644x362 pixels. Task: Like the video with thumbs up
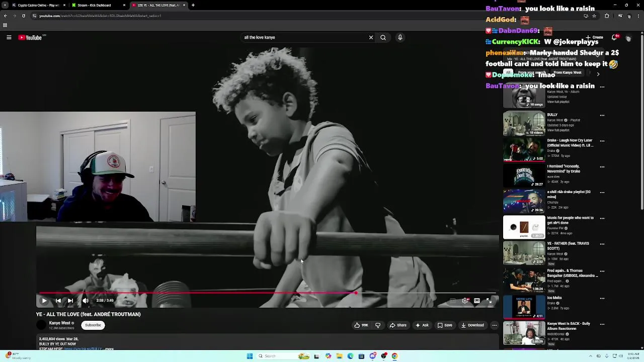coord(361,325)
